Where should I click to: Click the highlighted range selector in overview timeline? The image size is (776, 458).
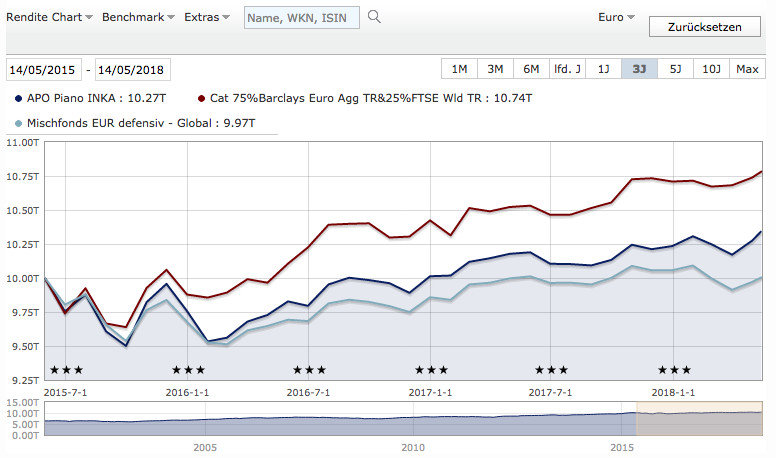[699, 419]
